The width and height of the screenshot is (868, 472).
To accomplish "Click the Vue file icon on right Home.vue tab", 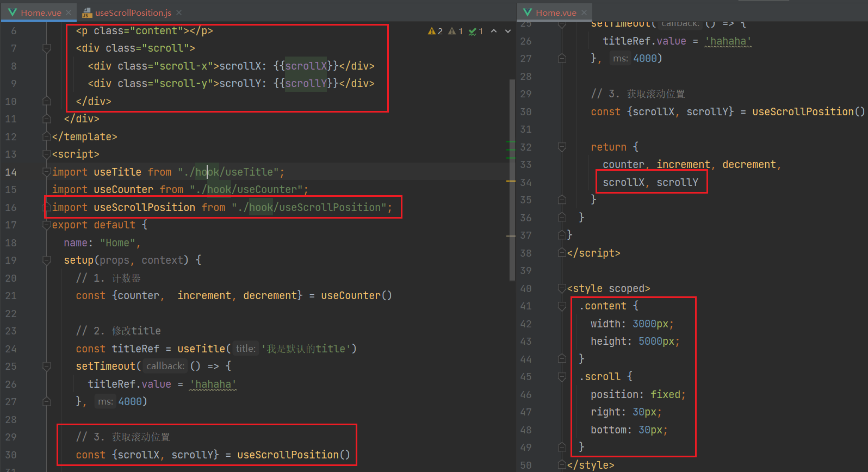I will [528, 12].
